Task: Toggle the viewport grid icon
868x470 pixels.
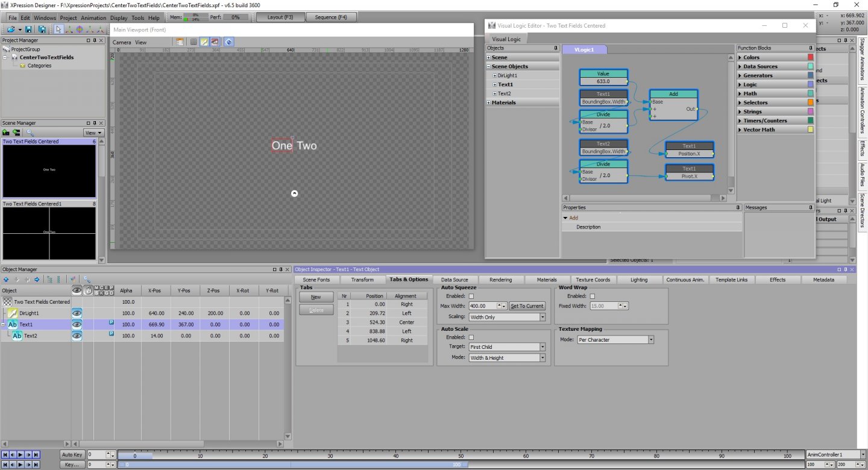Action: point(193,42)
